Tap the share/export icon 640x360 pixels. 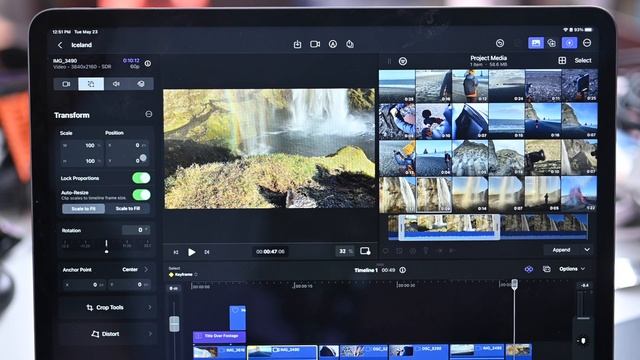point(350,44)
